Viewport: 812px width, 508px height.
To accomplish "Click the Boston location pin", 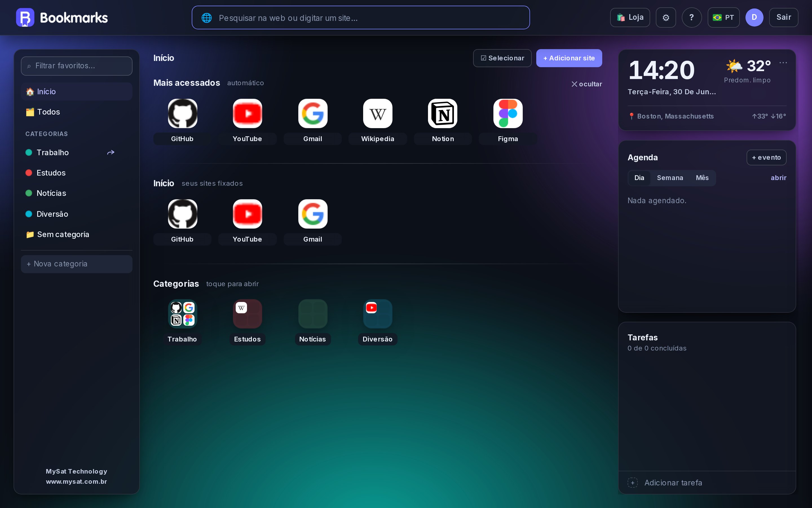I will tap(632, 116).
